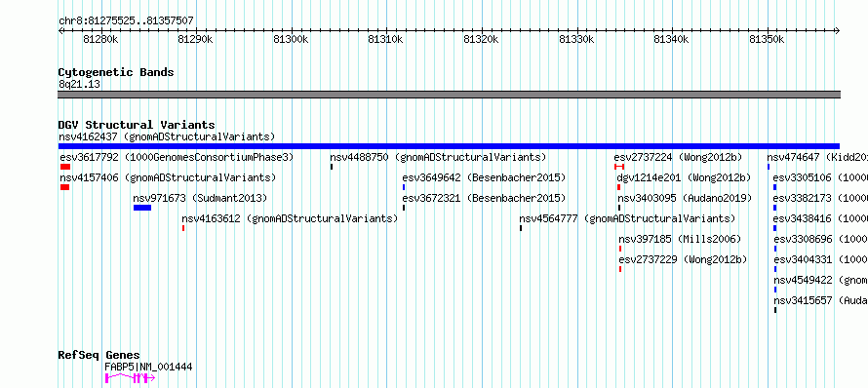The image size is (868, 388).
Task: Open esv3404331 variant label
Action: [x=820, y=259]
